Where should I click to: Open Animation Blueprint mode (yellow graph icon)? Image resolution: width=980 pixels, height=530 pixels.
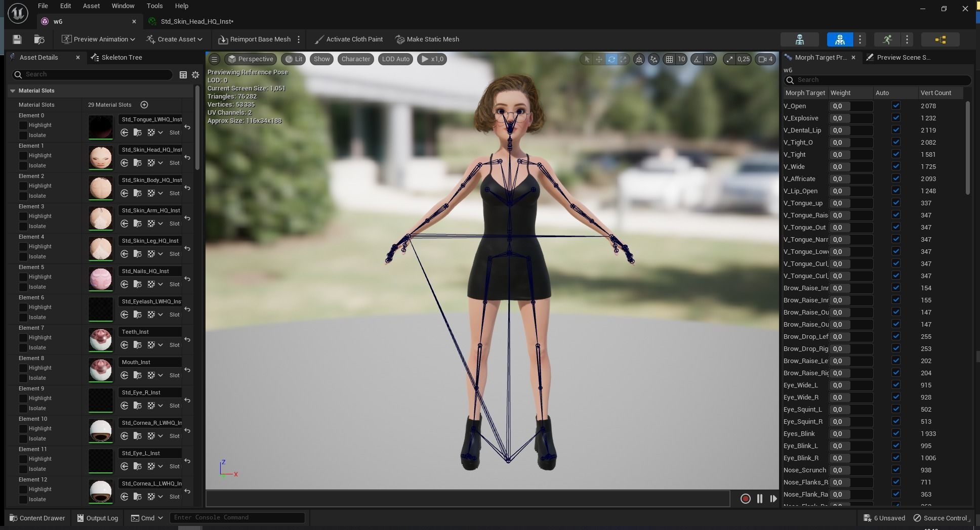pos(940,39)
